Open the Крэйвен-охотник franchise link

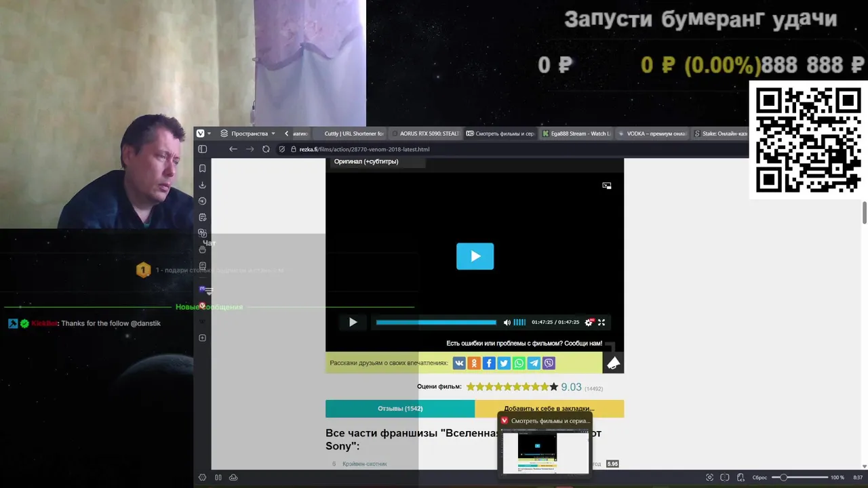point(365,464)
